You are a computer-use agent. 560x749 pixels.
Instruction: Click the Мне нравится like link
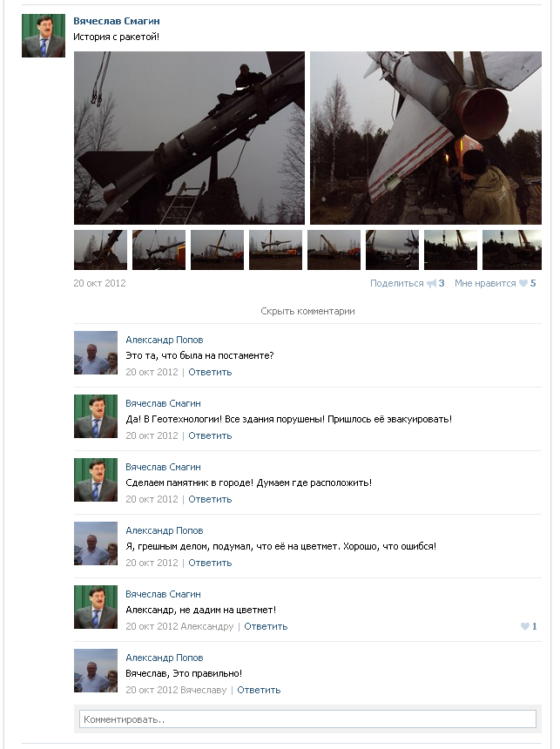485,283
